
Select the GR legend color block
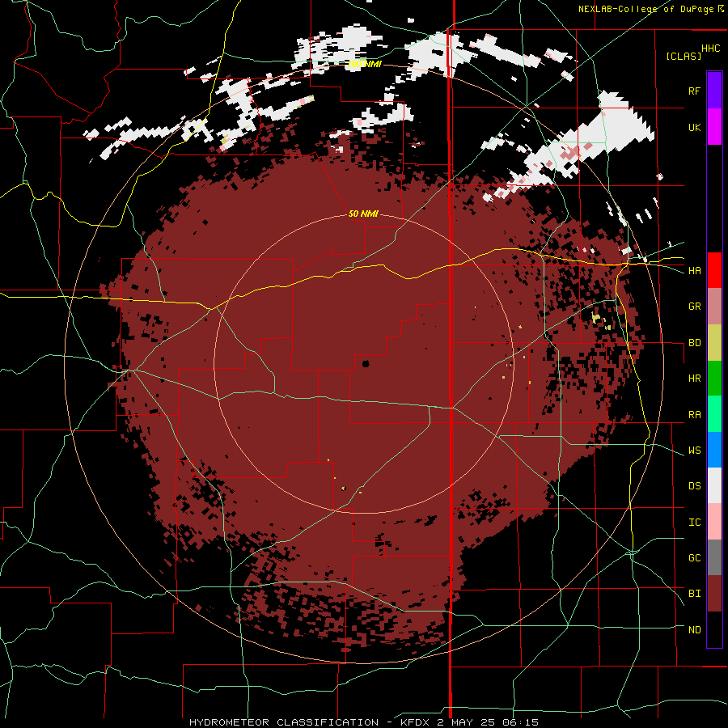tap(714, 307)
